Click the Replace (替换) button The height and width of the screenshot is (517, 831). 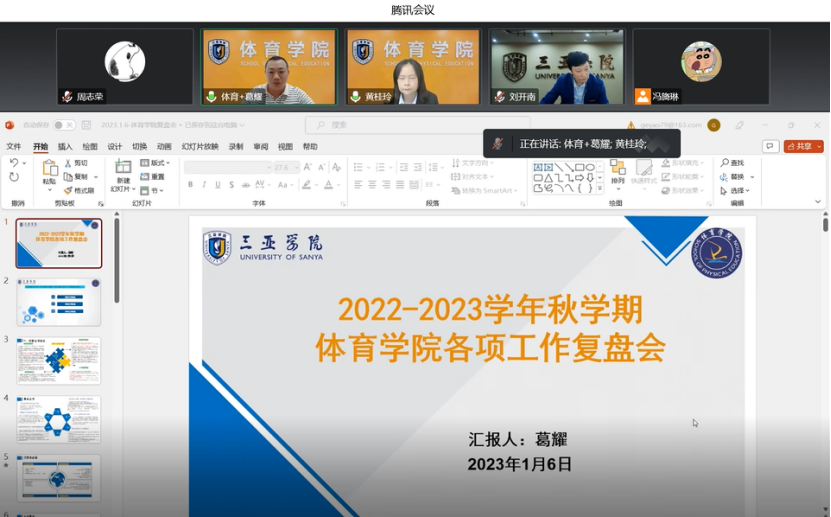pyautogui.click(x=737, y=177)
